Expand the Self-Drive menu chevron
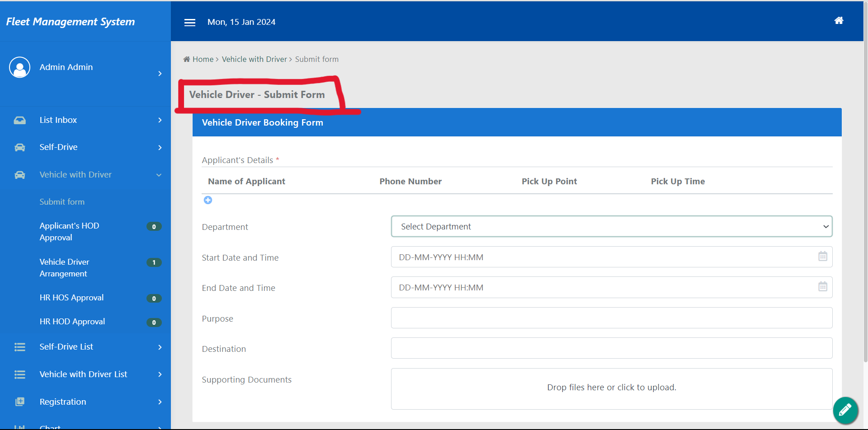Screen dimensions: 868x430 [160, 148]
